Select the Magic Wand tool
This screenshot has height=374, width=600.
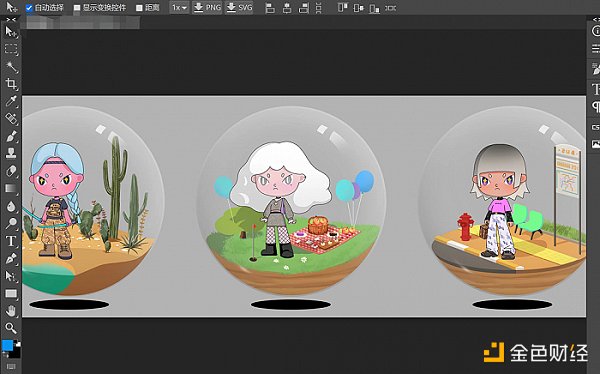11,67
